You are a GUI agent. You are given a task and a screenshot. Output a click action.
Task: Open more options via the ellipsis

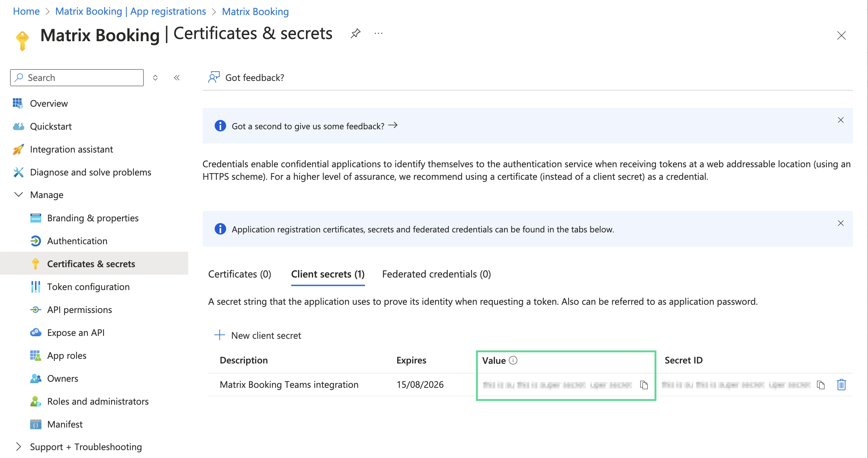pyautogui.click(x=378, y=33)
